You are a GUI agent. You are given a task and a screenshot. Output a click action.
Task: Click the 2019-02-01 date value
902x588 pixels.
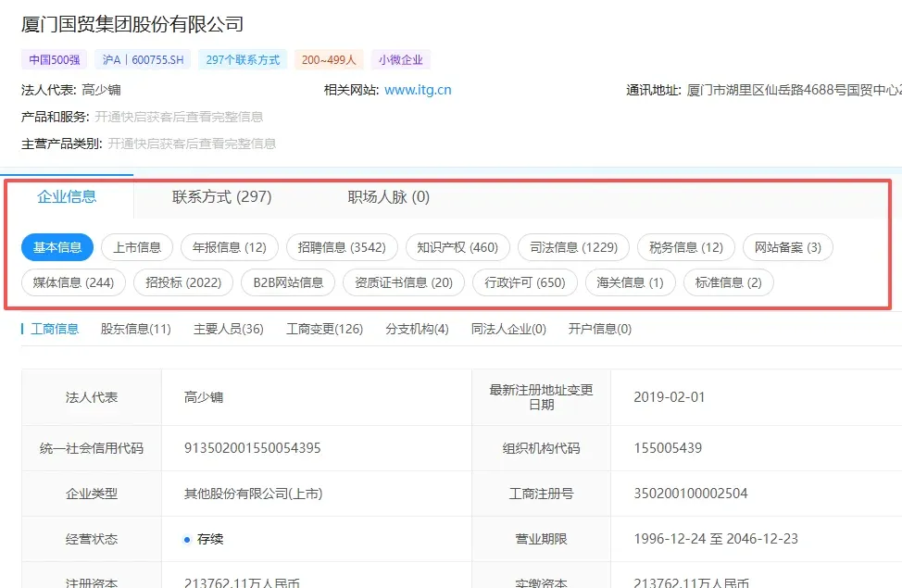669,397
